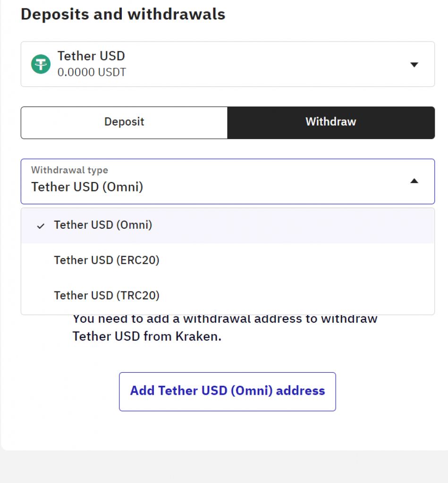Image resolution: width=448 pixels, height=483 pixels.
Task: Click the withdrawal address notice text
Action: click(x=225, y=327)
